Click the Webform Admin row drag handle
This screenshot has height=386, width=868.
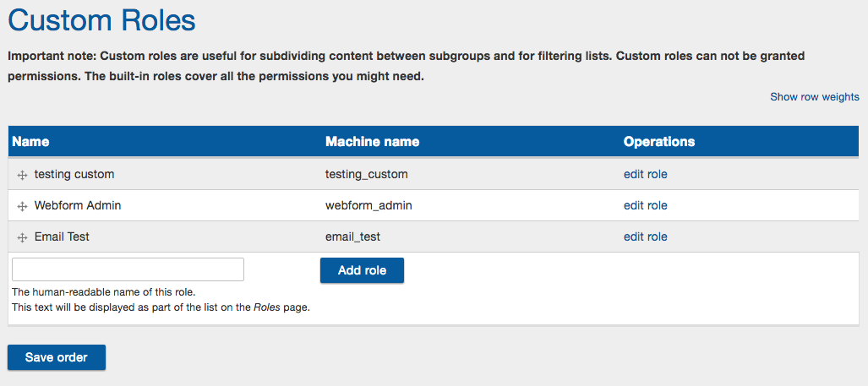(22, 206)
